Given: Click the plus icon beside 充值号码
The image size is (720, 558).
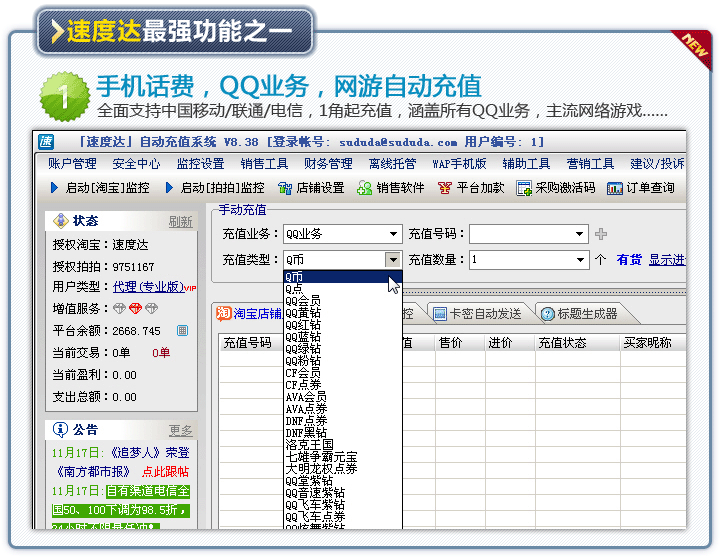Looking at the screenshot, I should [601, 234].
